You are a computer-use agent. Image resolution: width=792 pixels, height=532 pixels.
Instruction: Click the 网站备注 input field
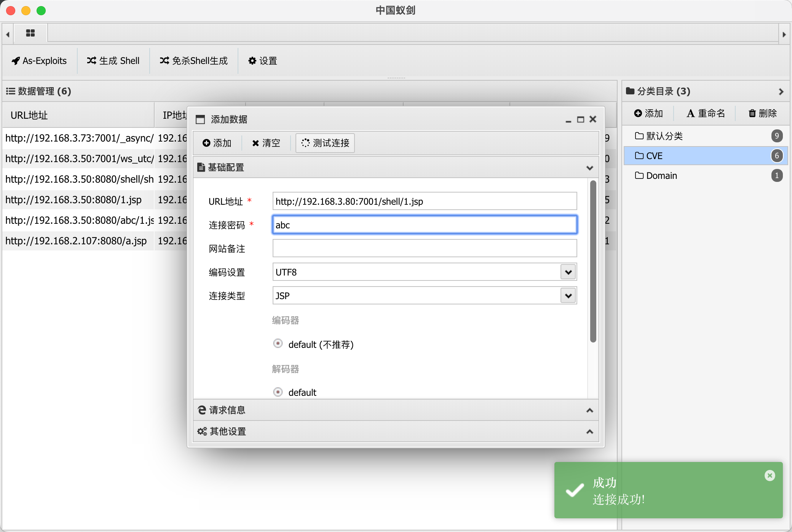(425, 248)
